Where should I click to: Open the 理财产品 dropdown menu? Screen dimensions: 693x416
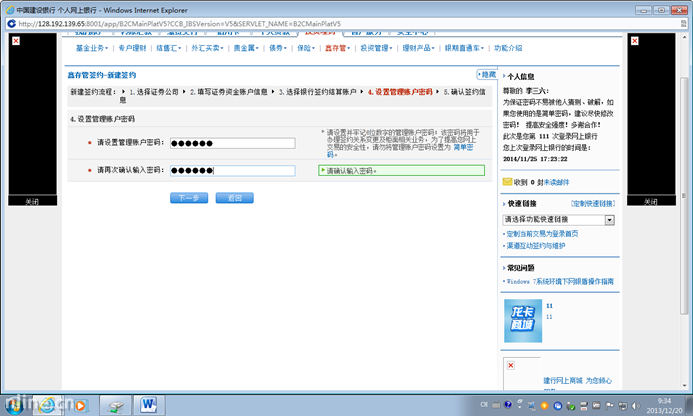[x=419, y=48]
